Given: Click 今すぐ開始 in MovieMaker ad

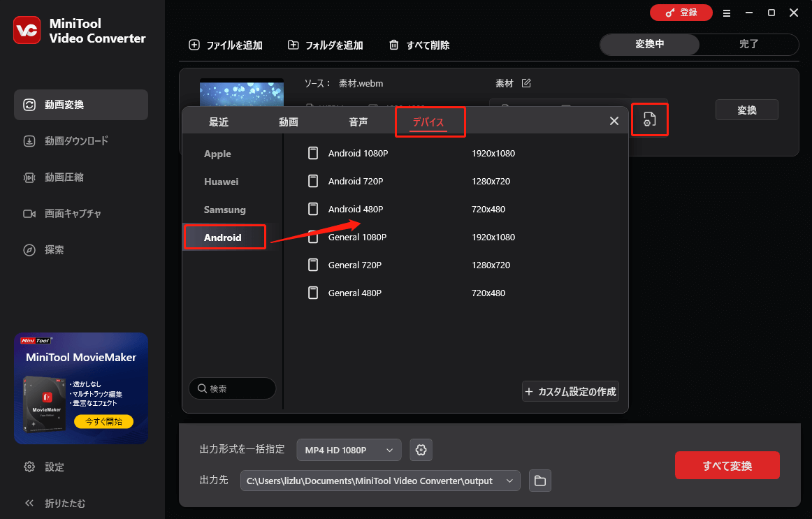Looking at the screenshot, I should 103,422.
